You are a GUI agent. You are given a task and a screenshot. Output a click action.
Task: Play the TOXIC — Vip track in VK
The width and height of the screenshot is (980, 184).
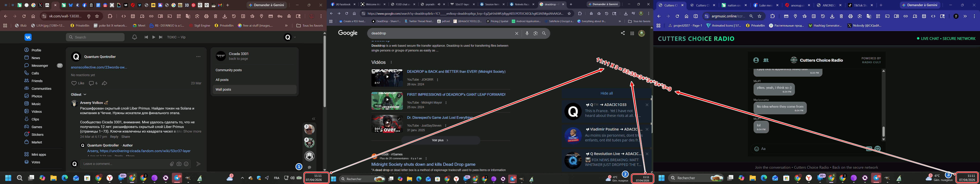tap(154, 37)
